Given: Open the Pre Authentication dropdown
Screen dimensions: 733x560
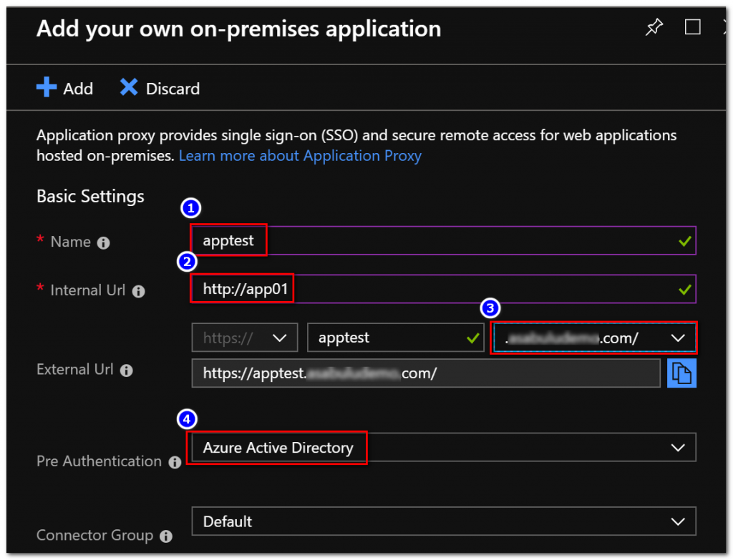Looking at the screenshot, I should [x=444, y=448].
